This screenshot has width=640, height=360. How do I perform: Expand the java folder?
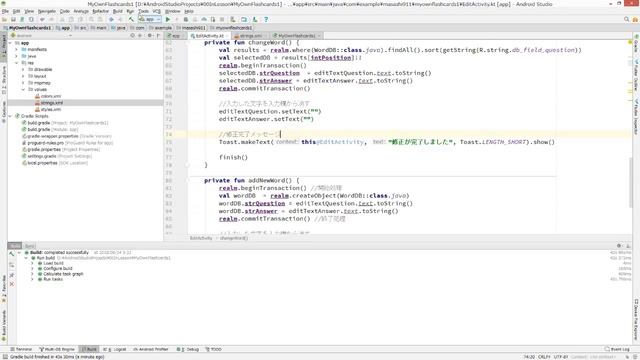(x=17, y=56)
